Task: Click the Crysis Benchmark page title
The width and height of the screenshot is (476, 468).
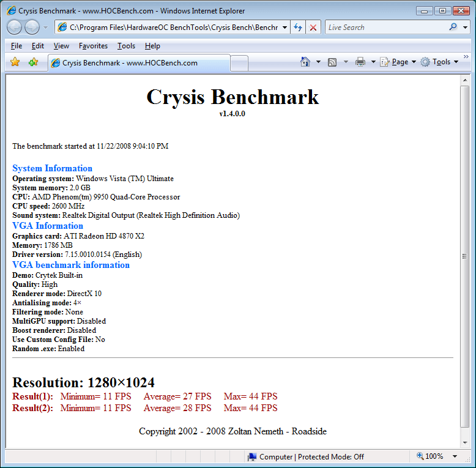Action: 232,97
